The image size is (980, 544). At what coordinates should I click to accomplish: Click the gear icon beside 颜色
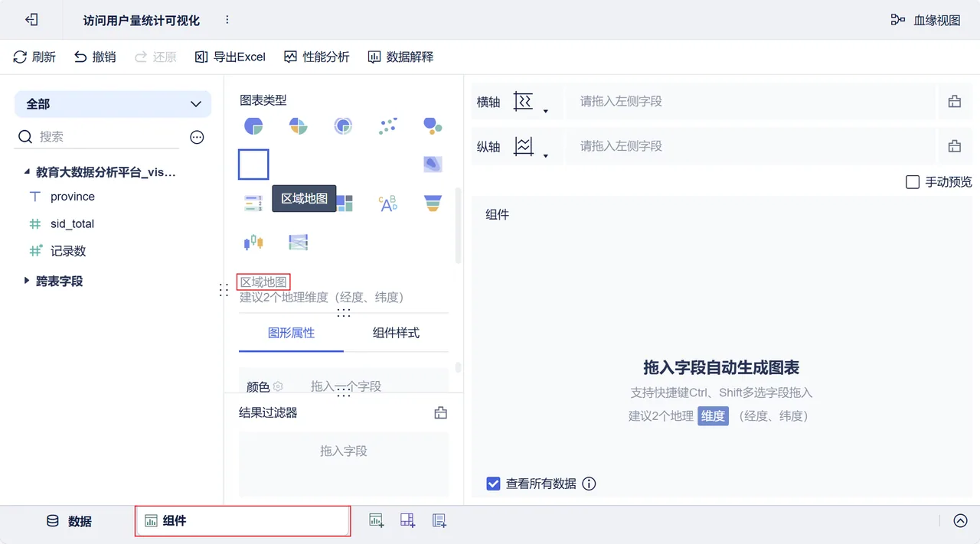pos(279,386)
